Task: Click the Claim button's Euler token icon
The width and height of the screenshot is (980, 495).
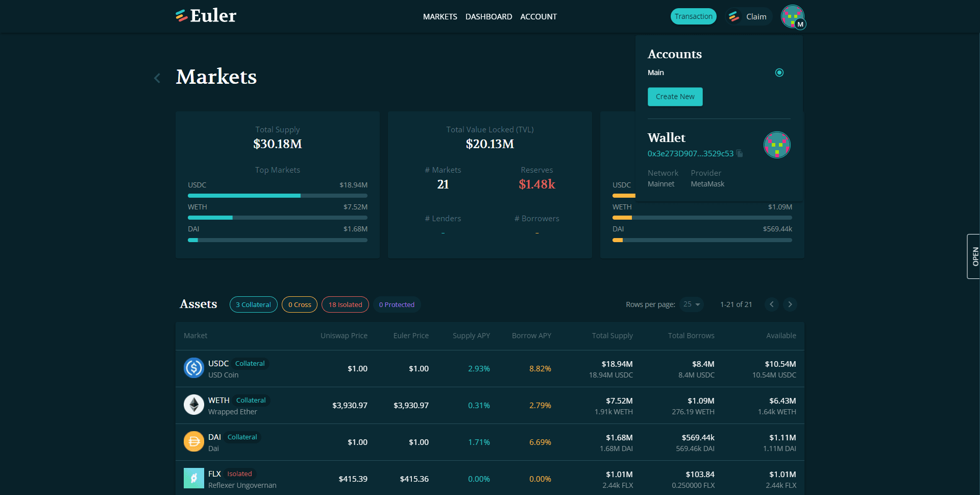Action: pyautogui.click(x=734, y=16)
